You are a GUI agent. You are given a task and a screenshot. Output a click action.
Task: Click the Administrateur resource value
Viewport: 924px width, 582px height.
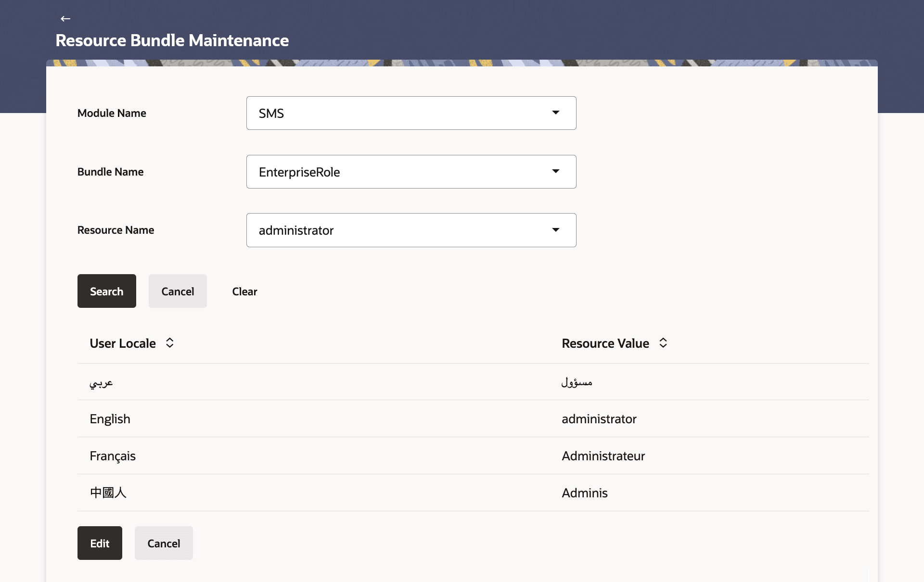603,456
